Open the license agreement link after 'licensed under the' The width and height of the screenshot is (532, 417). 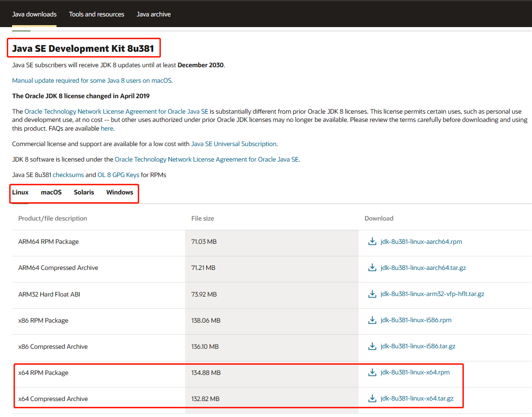[207, 159]
